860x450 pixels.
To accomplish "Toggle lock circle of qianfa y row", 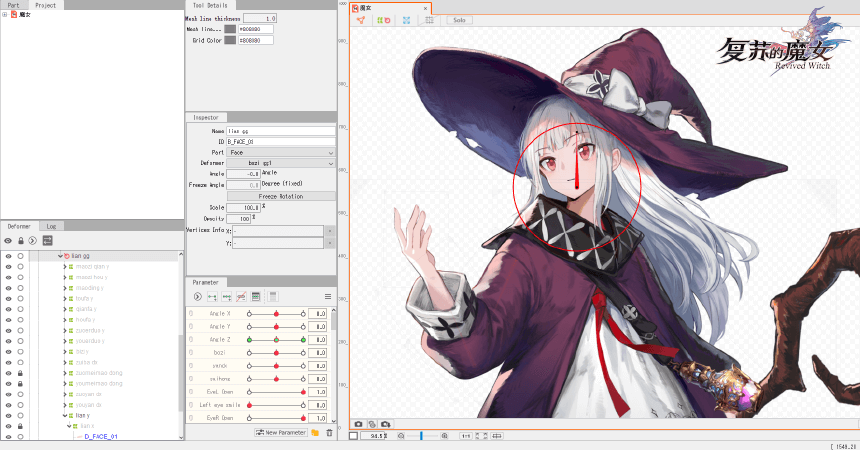I will tap(20, 309).
